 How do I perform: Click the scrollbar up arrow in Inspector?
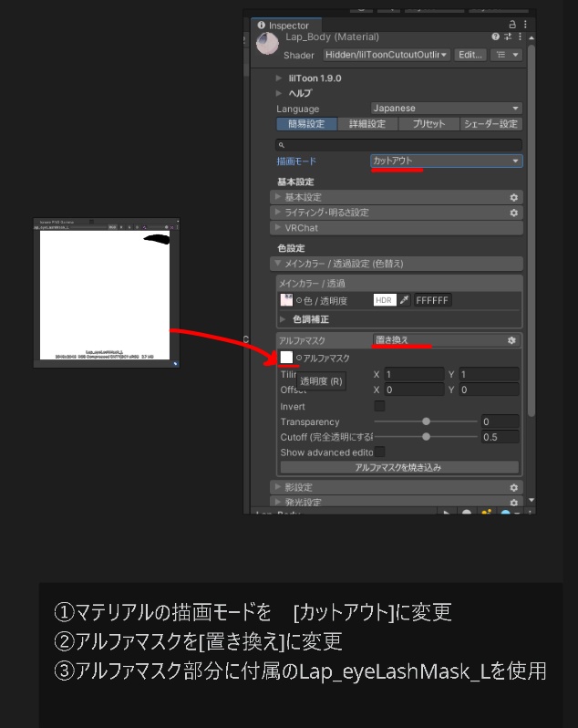click(532, 37)
